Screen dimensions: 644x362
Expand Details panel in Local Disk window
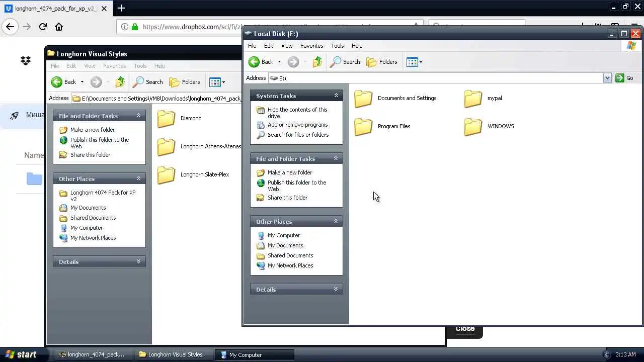point(336,289)
